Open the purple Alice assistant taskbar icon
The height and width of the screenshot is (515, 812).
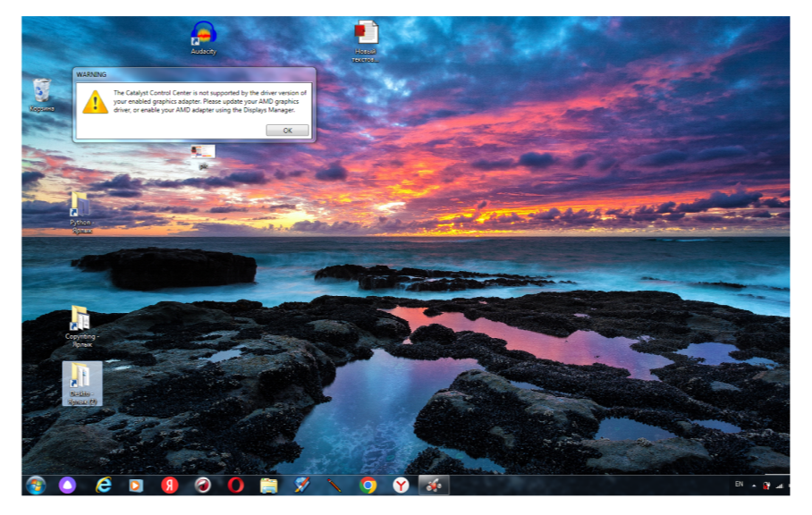tap(67, 485)
